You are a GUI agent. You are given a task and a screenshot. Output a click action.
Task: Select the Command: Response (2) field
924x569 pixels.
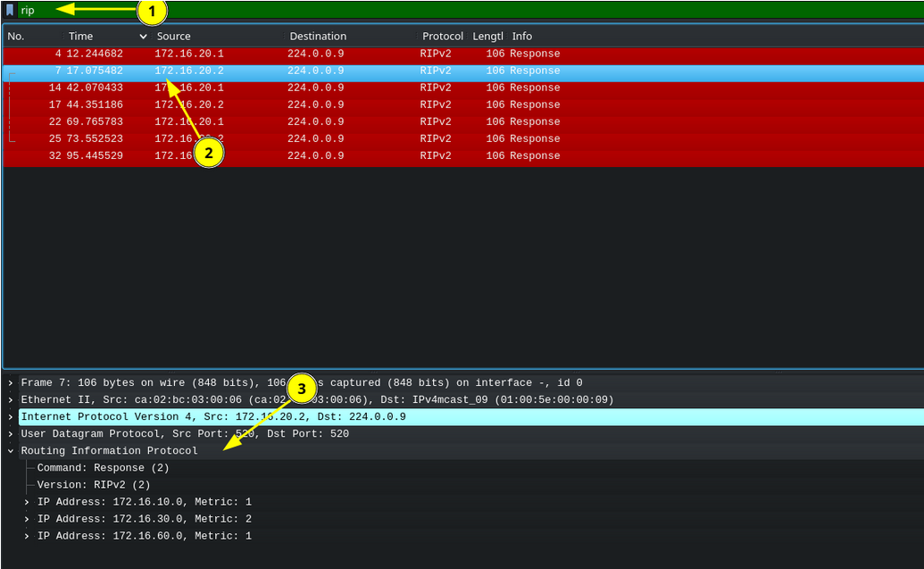[103, 468]
